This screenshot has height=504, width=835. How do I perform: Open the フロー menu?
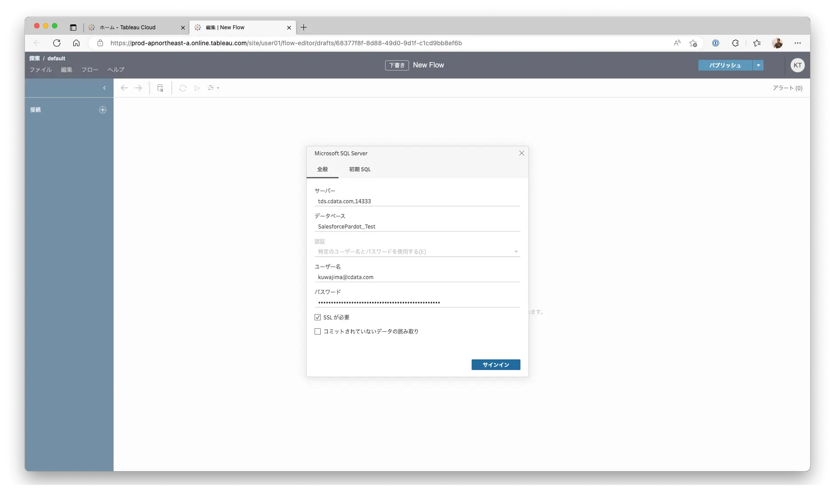pyautogui.click(x=90, y=70)
